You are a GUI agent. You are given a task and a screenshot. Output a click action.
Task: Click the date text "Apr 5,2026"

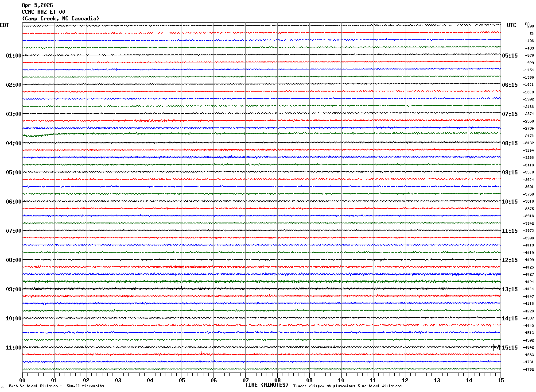pyautogui.click(x=37, y=5)
